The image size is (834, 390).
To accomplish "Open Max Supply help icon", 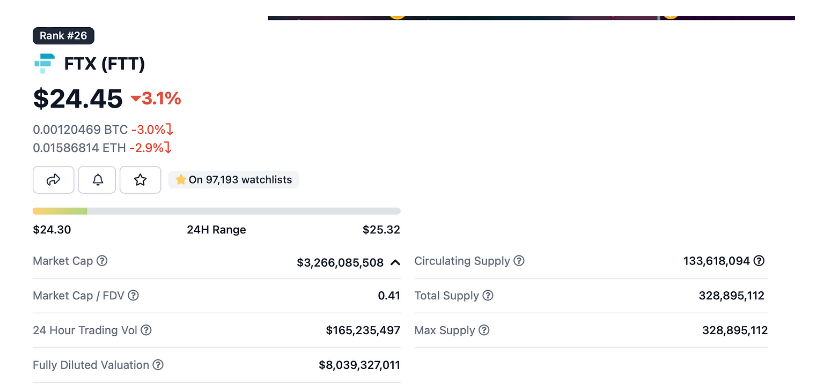I will point(483,330).
